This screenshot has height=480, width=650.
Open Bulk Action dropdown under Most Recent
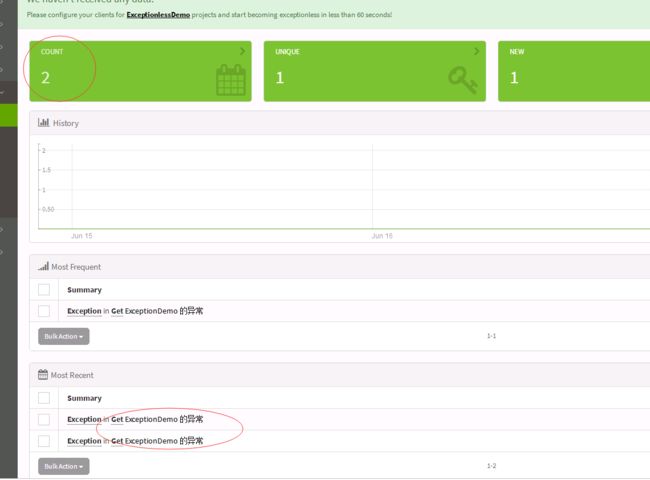tap(63, 466)
